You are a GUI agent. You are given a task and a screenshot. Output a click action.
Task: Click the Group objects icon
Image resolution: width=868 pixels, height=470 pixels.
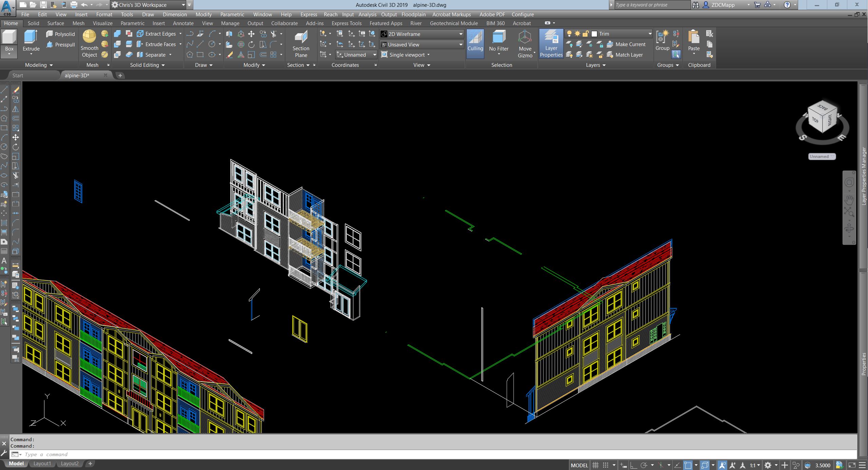pyautogui.click(x=662, y=38)
